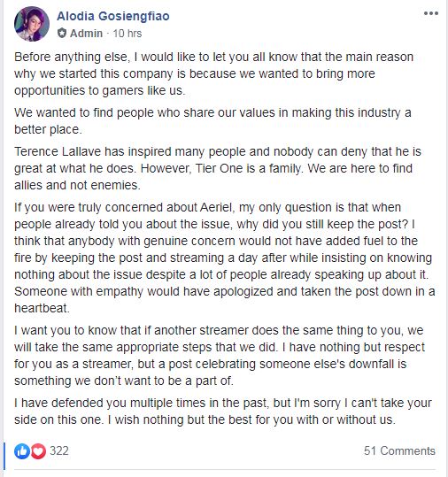Open Alodia Gosiengfiao's profile name link
Viewport: 448px width, 477px height.
(113, 16)
